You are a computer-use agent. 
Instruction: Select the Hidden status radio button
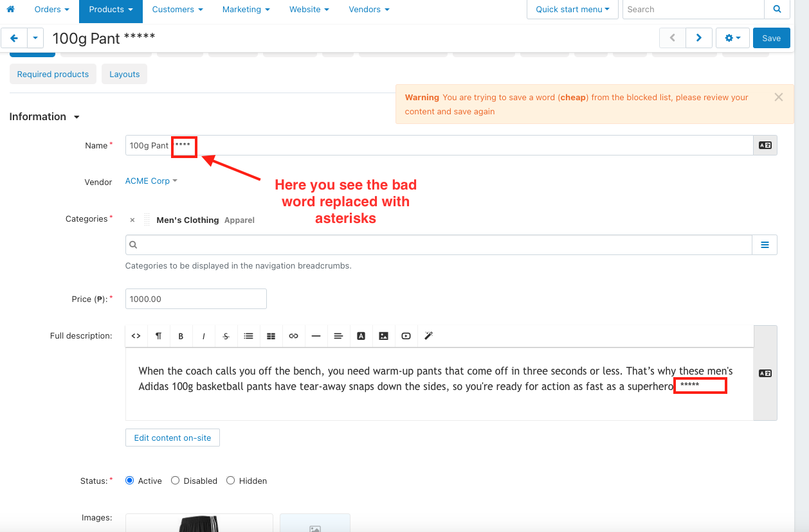point(231,481)
